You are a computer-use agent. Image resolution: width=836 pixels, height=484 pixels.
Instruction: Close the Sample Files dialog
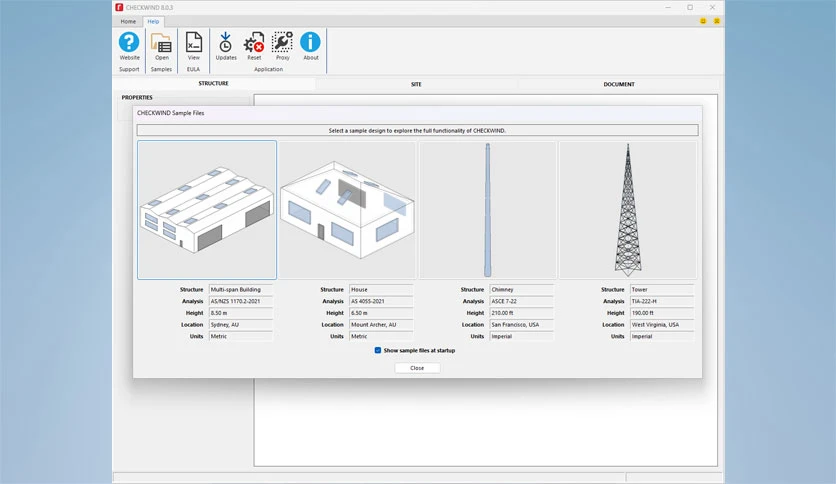(x=417, y=368)
